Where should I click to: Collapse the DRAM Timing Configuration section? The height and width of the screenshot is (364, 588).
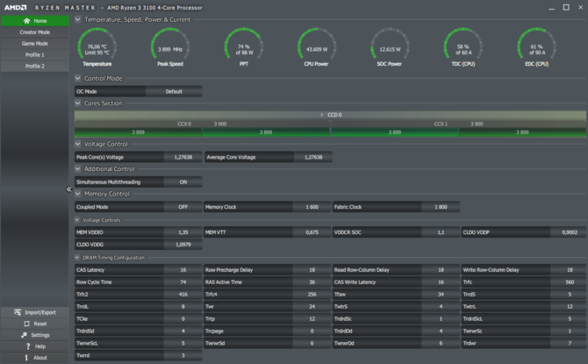(78, 258)
